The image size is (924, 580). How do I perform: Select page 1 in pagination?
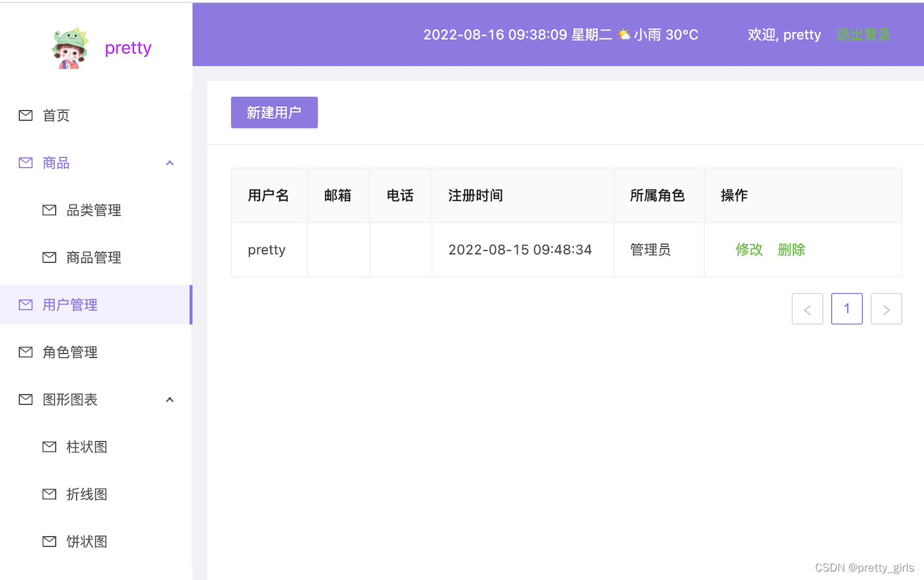847,309
